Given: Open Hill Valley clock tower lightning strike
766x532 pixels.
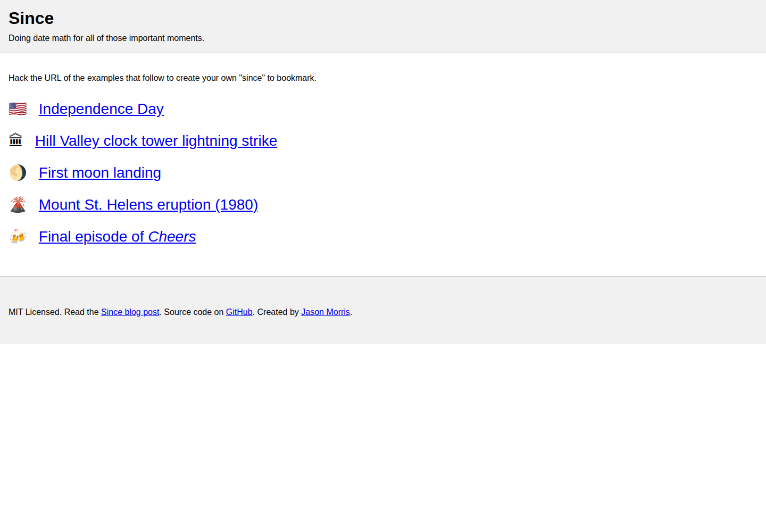Looking at the screenshot, I should (x=156, y=141).
